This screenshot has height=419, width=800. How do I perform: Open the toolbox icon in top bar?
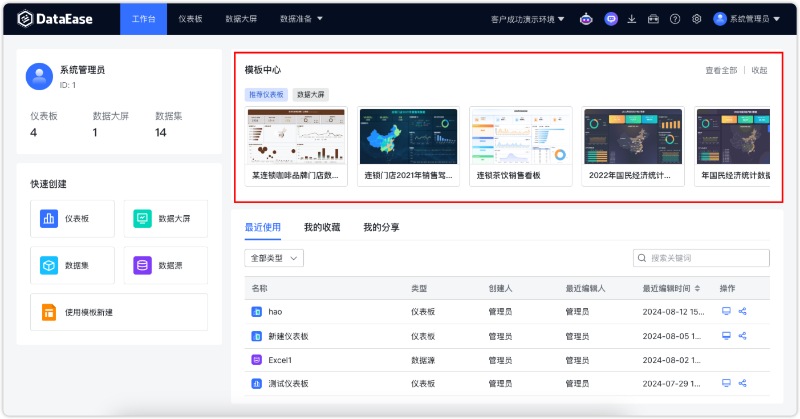click(x=653, y=19)
